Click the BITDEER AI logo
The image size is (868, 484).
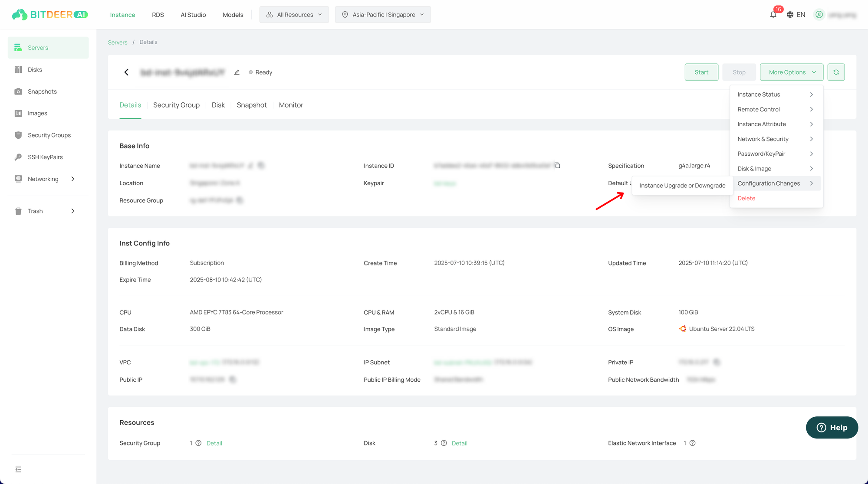point(50,15)
